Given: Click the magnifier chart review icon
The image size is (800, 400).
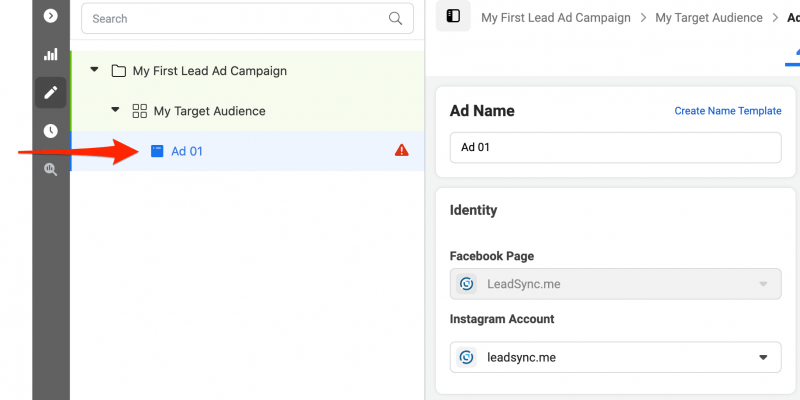Looking at the screenshot, I should point(51,169).
